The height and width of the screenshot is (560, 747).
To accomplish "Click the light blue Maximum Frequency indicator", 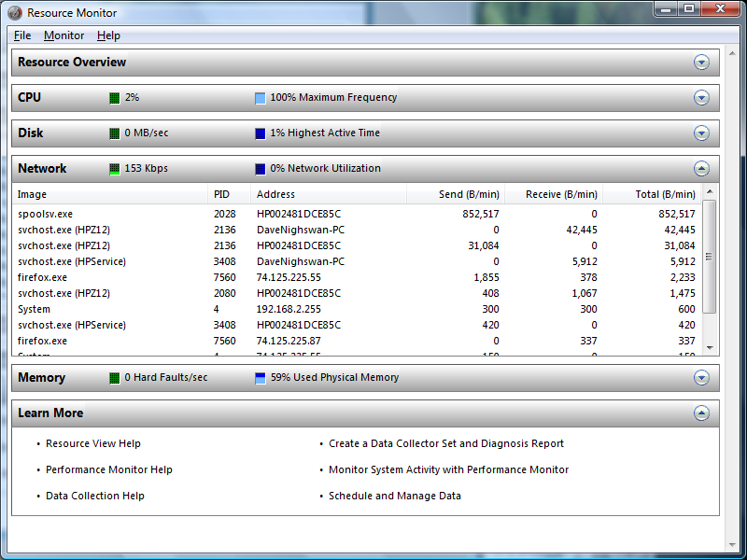I will (x=261, y=98).
